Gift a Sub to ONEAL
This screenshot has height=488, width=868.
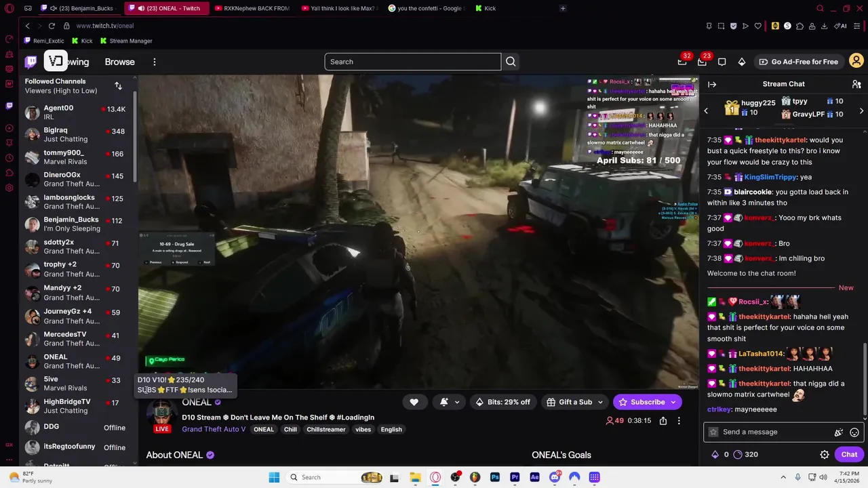point(568,402)
